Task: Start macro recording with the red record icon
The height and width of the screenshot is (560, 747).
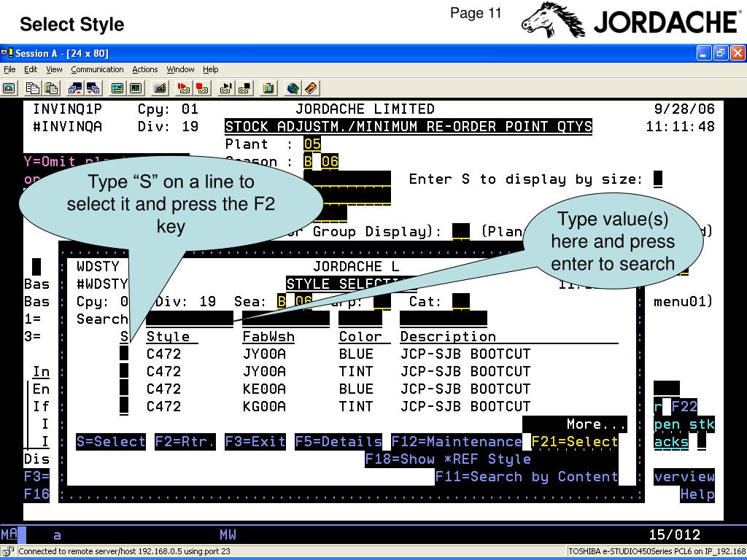Action: click(184, 88)
